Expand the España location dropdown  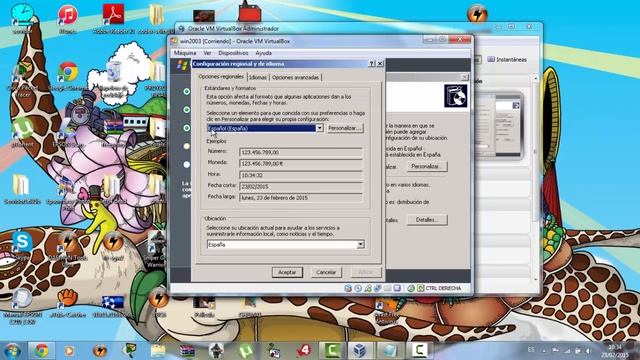coord(360,244)
